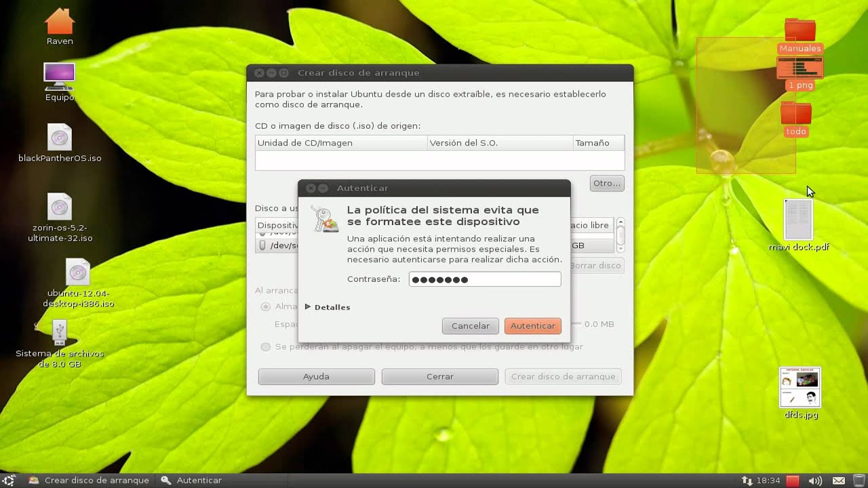This screenshot has height=488, width=868.
Task: Open the todo folder on desktop
Action: pos(796,113)
